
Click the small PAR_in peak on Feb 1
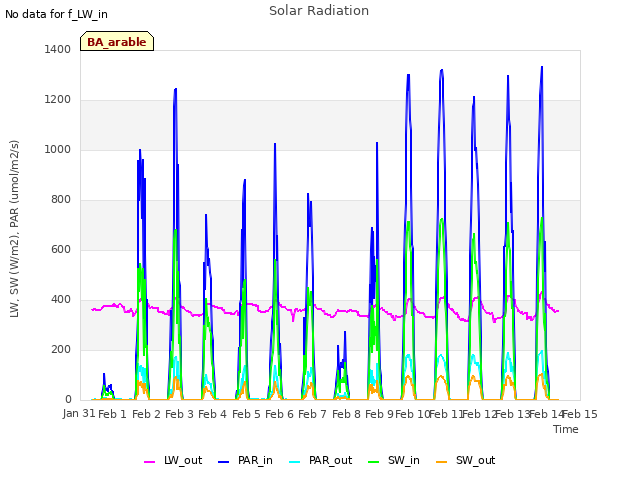[x=104, y=374]
